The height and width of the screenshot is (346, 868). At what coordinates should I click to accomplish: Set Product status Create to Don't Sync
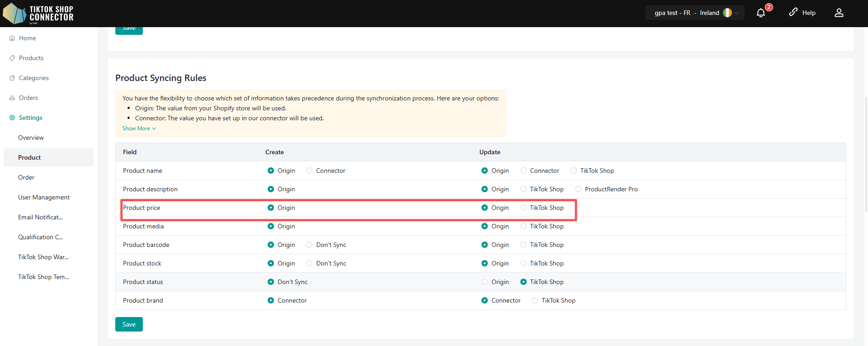[271, 282]
